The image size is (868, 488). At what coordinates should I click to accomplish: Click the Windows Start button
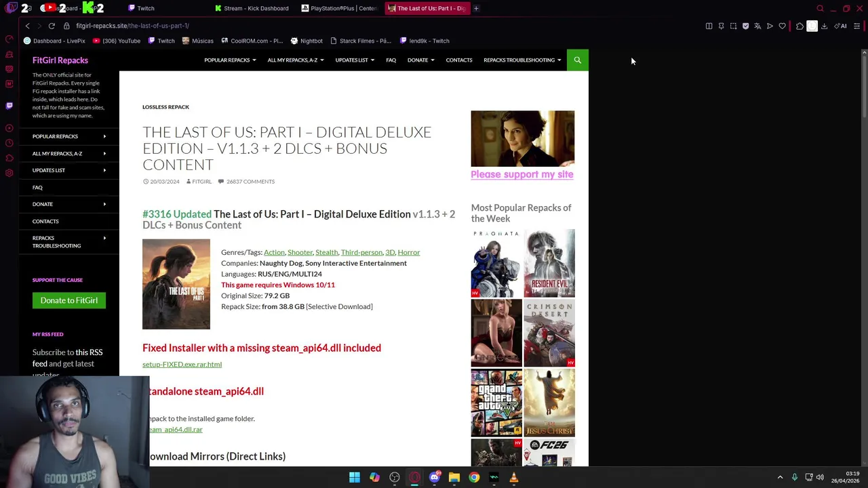click(x=355, y=477)
